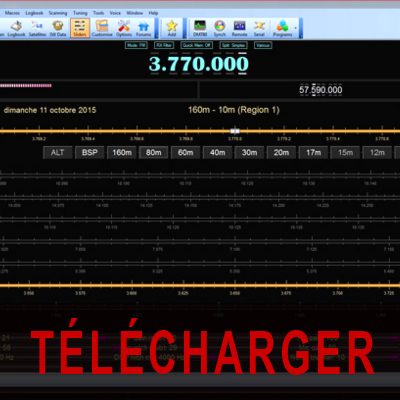Open the Synch tool icon
The height and width of the screenshot is (400, 400).
point(220,28)
